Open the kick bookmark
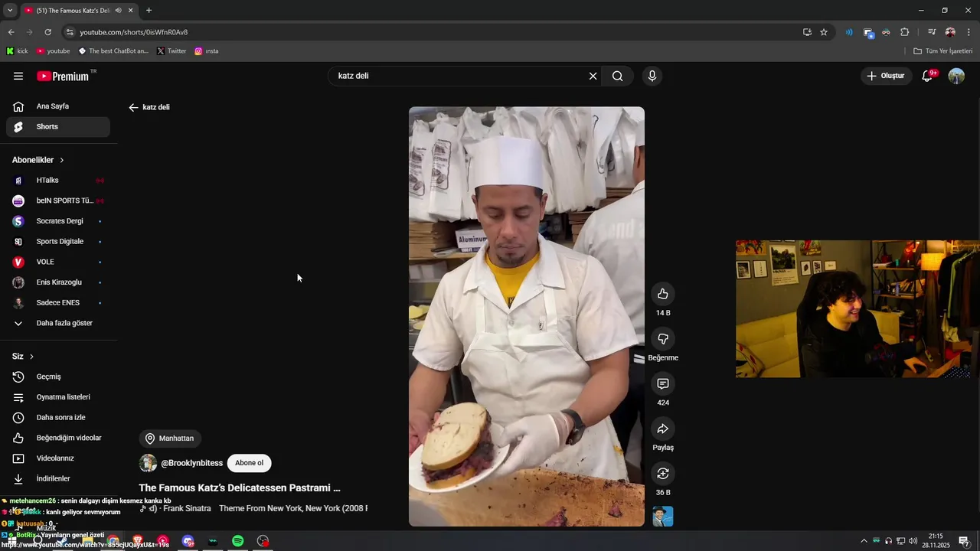Screen dimensions: 980x551 (x=17, y=51)
